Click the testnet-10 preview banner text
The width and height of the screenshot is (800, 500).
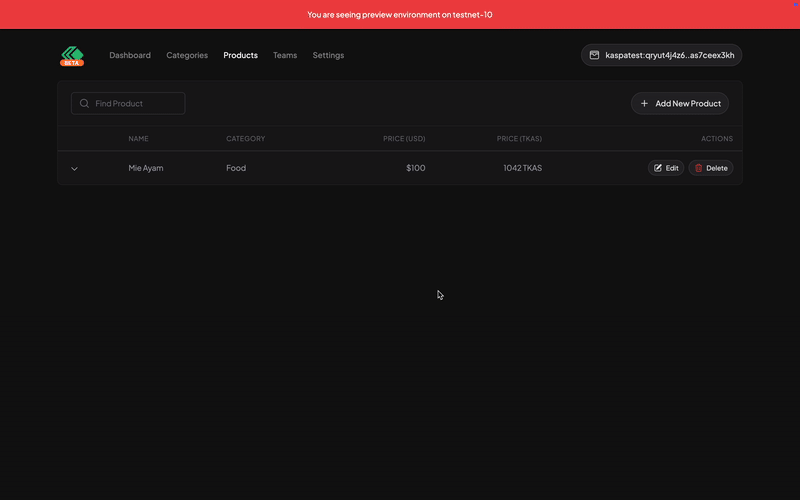(x=400, y=14)
